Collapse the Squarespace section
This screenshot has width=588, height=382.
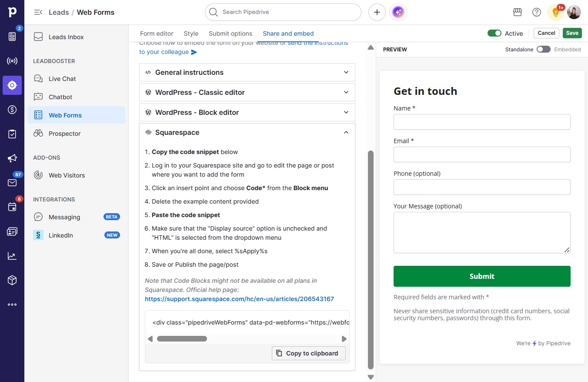click(247, 132)
